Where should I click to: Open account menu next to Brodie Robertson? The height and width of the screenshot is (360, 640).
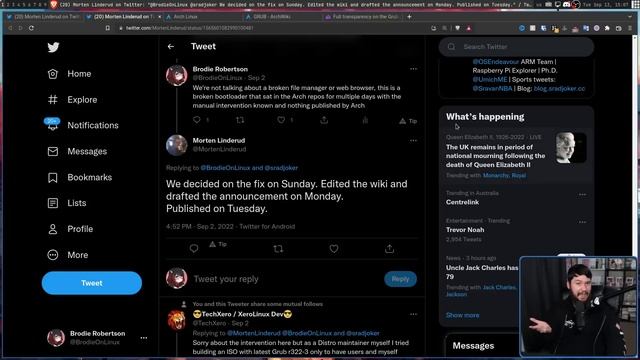pos(144,338)
